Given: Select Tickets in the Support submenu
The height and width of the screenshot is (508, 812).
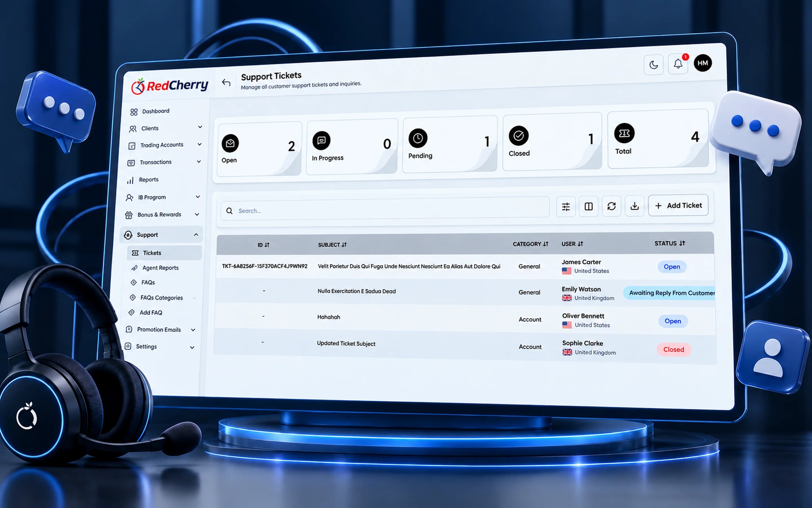Looking at the screenshot, I should (x=164, y=253).
